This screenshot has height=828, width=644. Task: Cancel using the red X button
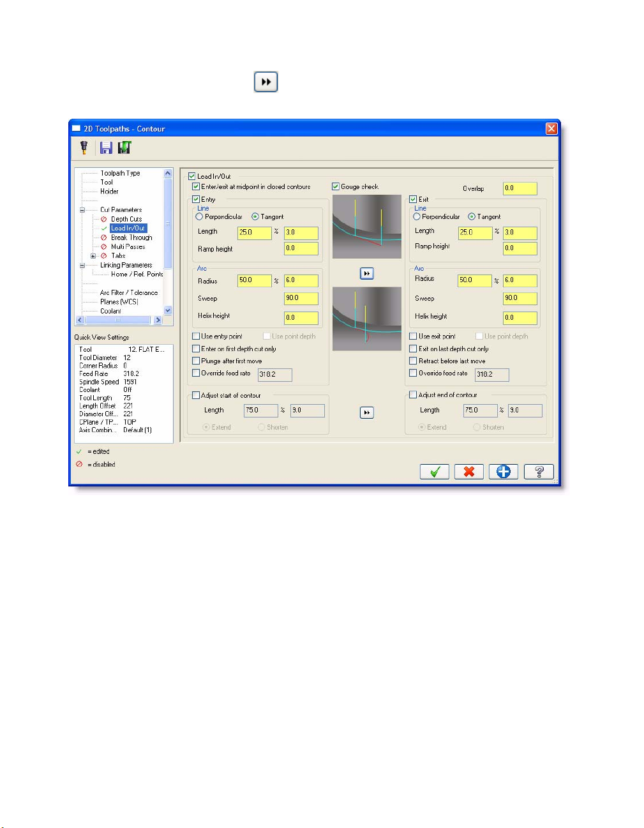pyautogui.click(x=469, y=471)
